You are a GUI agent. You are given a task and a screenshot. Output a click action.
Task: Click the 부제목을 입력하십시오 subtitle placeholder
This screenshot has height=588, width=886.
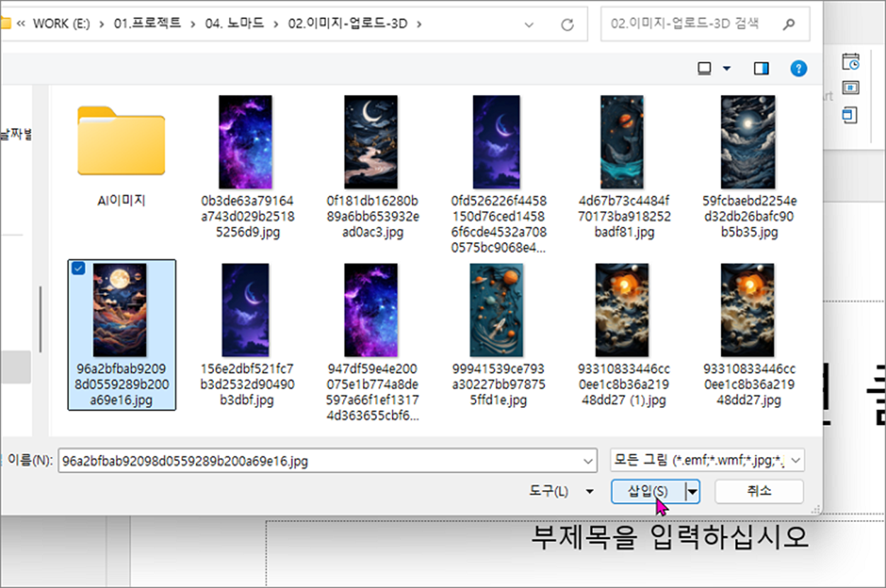(x=670, y=538)
